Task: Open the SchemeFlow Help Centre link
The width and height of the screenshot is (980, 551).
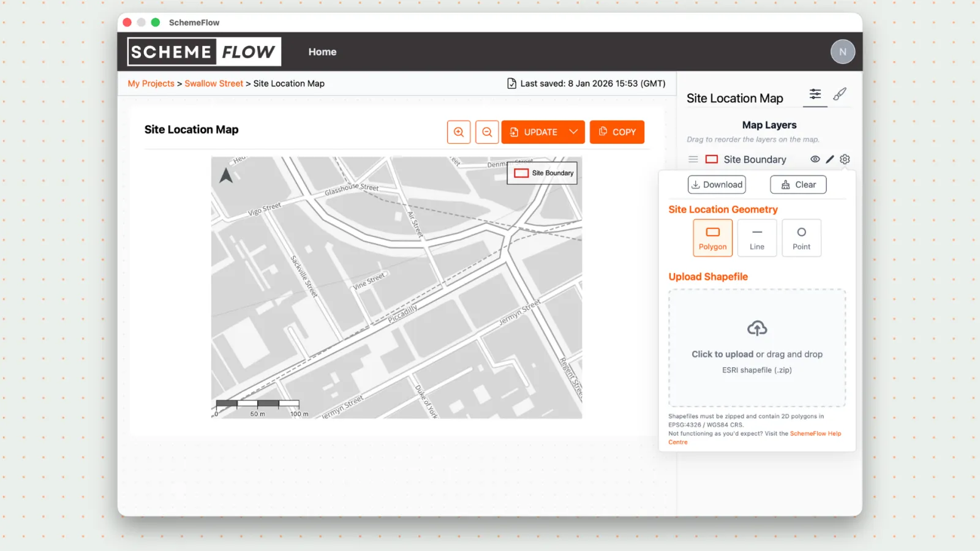Action: point(815,433)
